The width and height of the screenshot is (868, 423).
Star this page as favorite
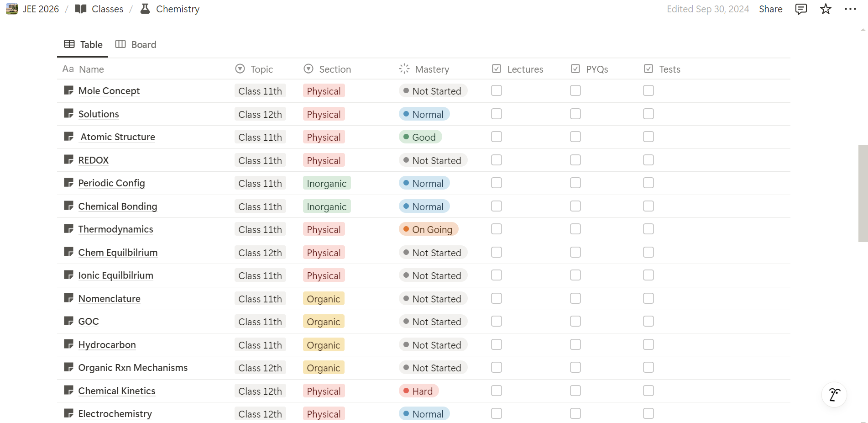point(826,9)
